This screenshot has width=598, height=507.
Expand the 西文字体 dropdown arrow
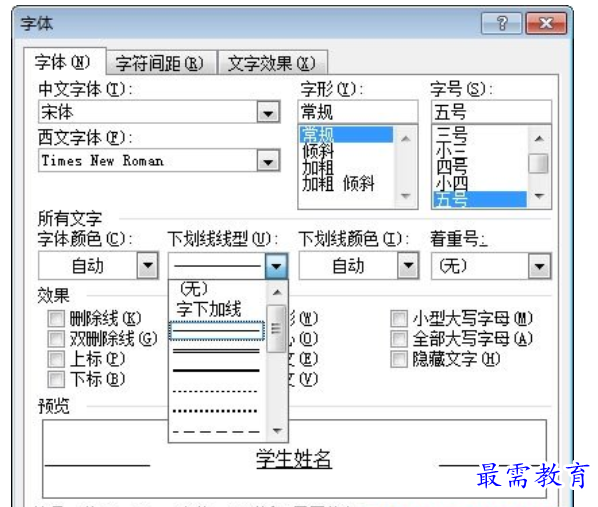(268, 161)
